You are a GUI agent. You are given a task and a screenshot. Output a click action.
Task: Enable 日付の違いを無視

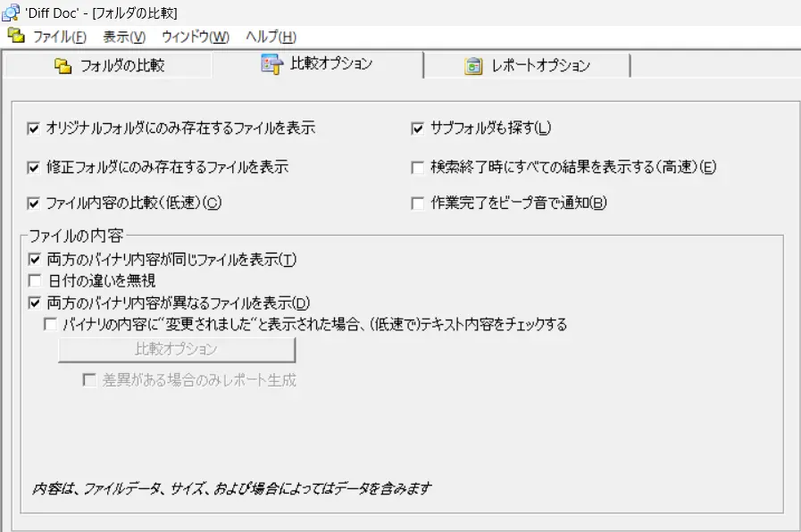click(x=34, y=280)
